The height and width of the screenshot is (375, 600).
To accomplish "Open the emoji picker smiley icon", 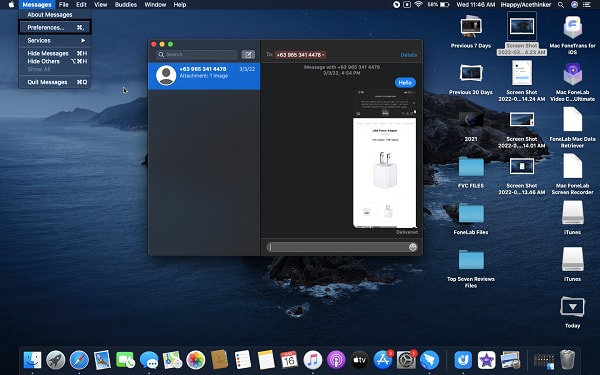I will pyautogui.click(x=412, y=247).
